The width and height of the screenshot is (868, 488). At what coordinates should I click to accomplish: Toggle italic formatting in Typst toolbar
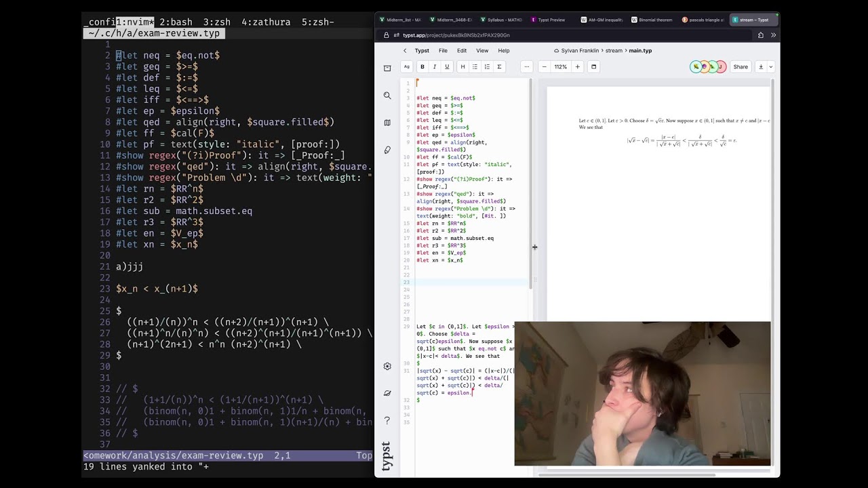coord(435,66)
